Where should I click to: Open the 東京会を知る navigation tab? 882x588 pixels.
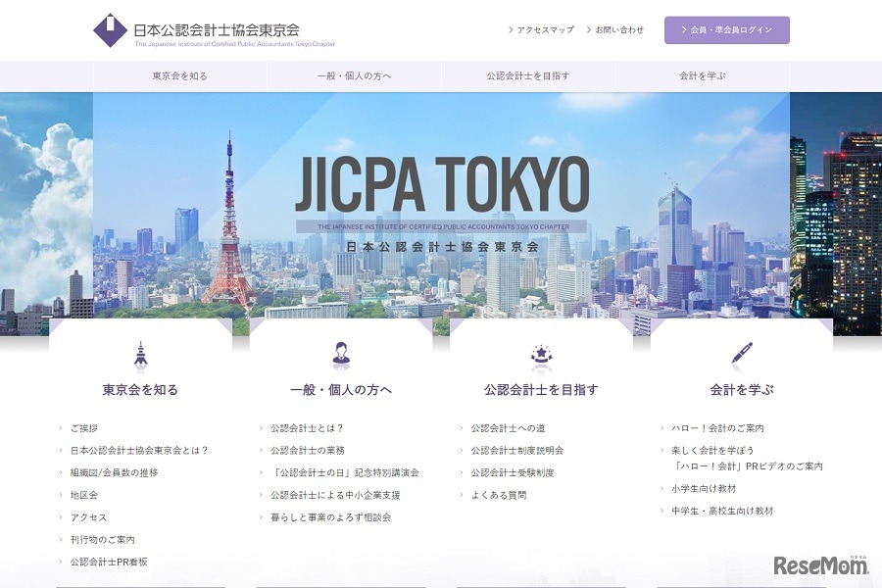(x=181, y=75)
